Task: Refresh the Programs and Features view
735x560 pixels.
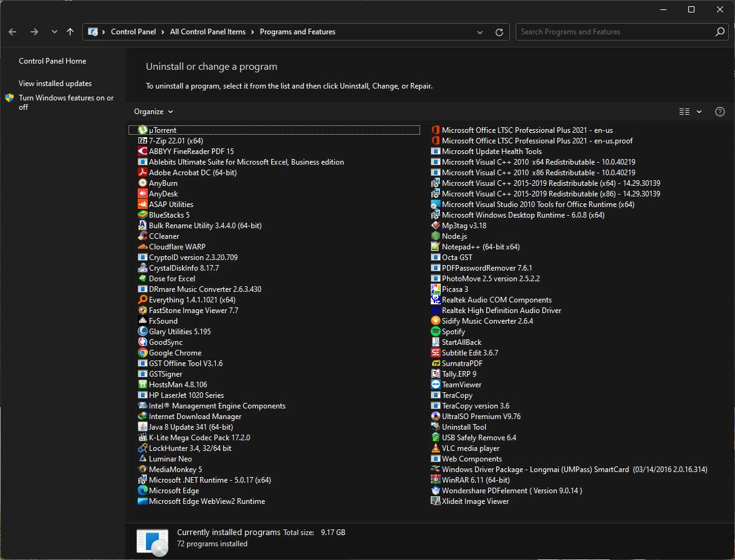Action: coord(499,32)
